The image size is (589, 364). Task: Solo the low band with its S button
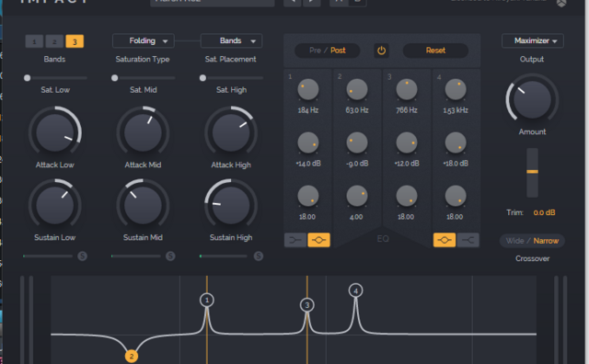pos(82,256)
